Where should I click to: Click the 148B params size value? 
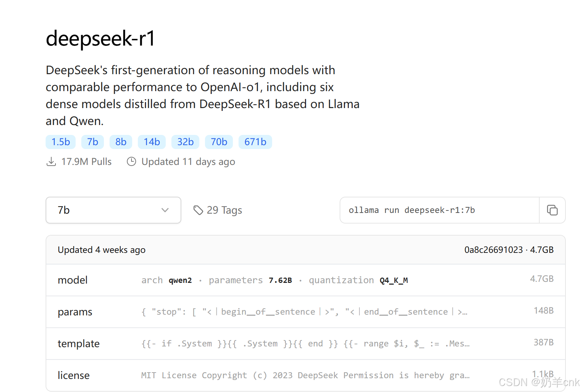[x=544, y=311]
